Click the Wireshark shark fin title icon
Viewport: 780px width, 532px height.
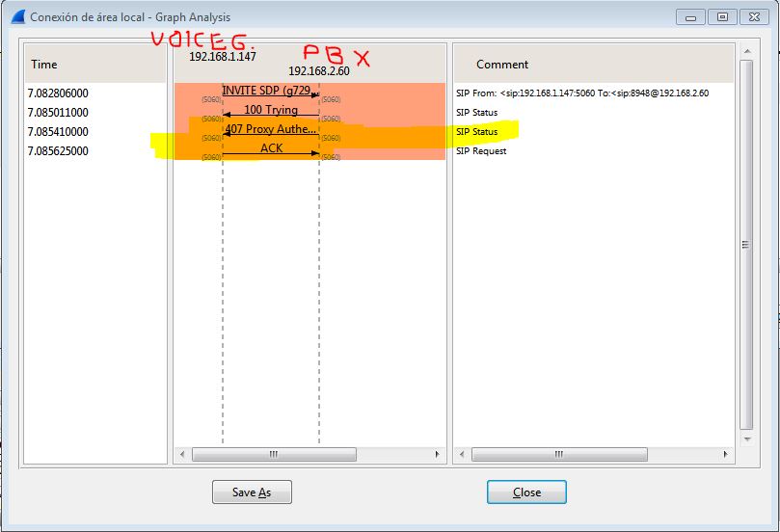point(18,16)
